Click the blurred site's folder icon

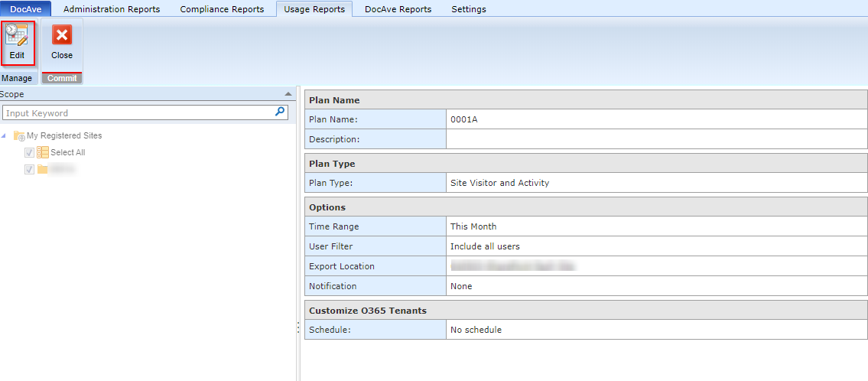pyautogui.click(x=42, y=169)
